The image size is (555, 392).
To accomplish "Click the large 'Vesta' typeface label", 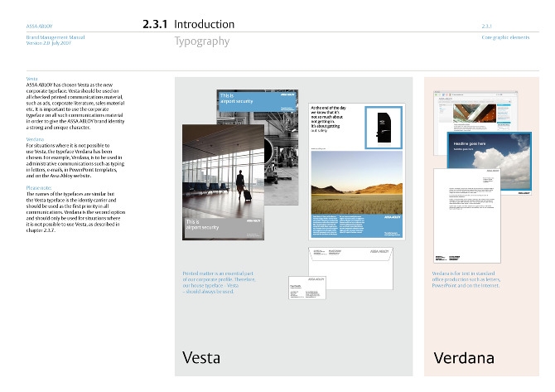I will 200,358.
